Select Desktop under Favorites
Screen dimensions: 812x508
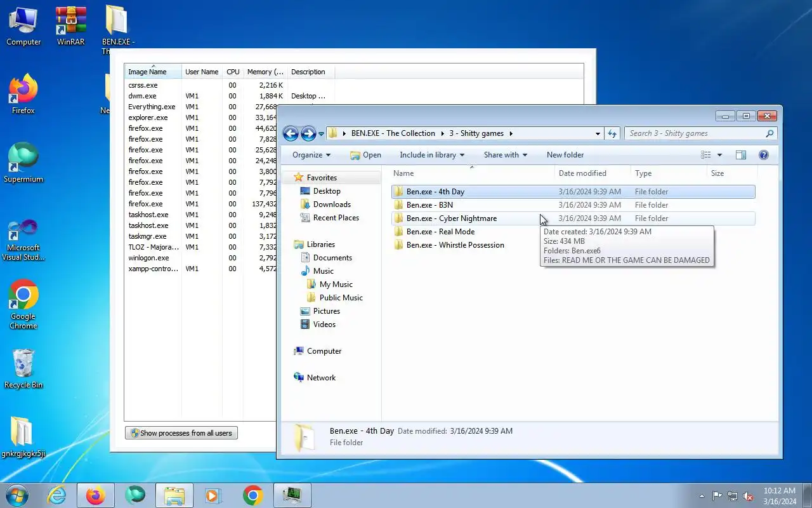coord(327,191)
